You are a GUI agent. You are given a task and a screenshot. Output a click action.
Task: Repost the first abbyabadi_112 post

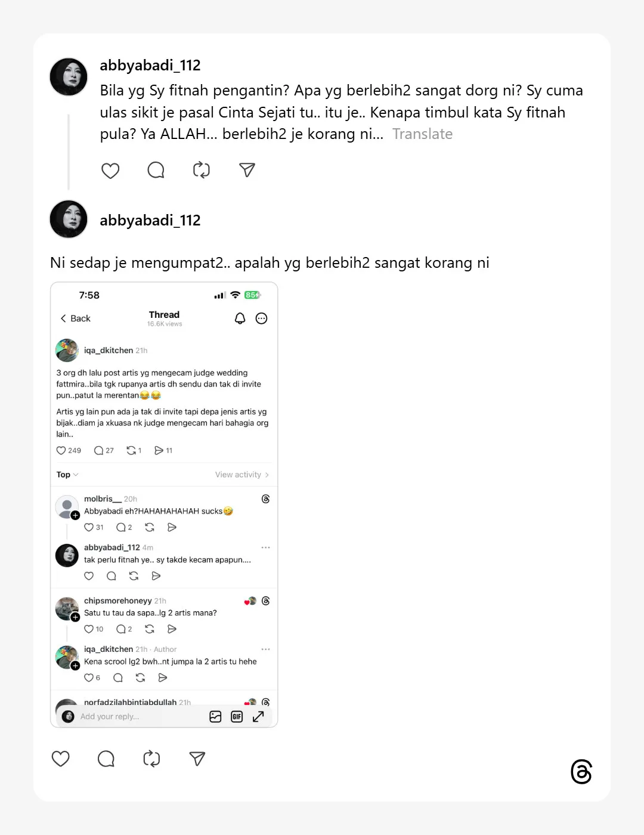click(202, 171)
